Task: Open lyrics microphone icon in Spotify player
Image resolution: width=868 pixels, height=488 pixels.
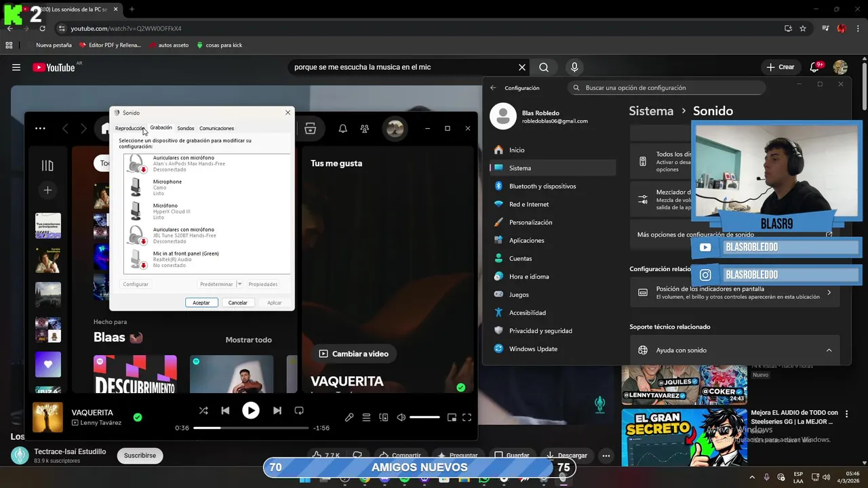Action: [349, 418]
